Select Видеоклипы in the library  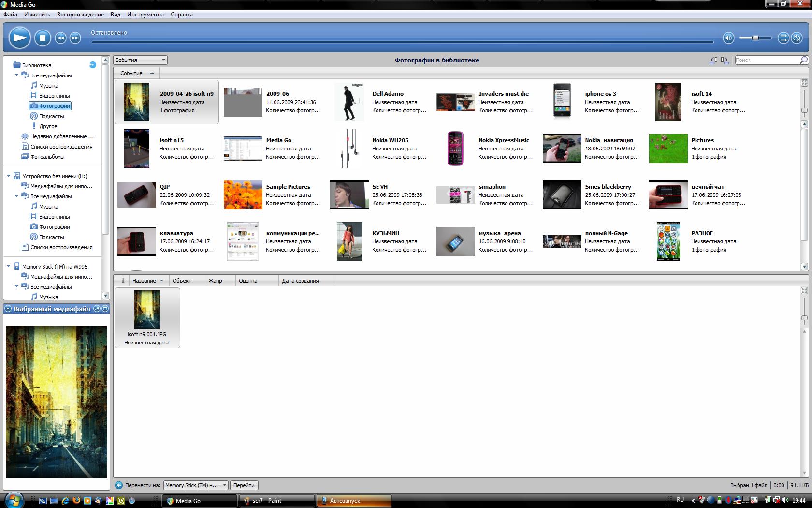click(50, 96)
